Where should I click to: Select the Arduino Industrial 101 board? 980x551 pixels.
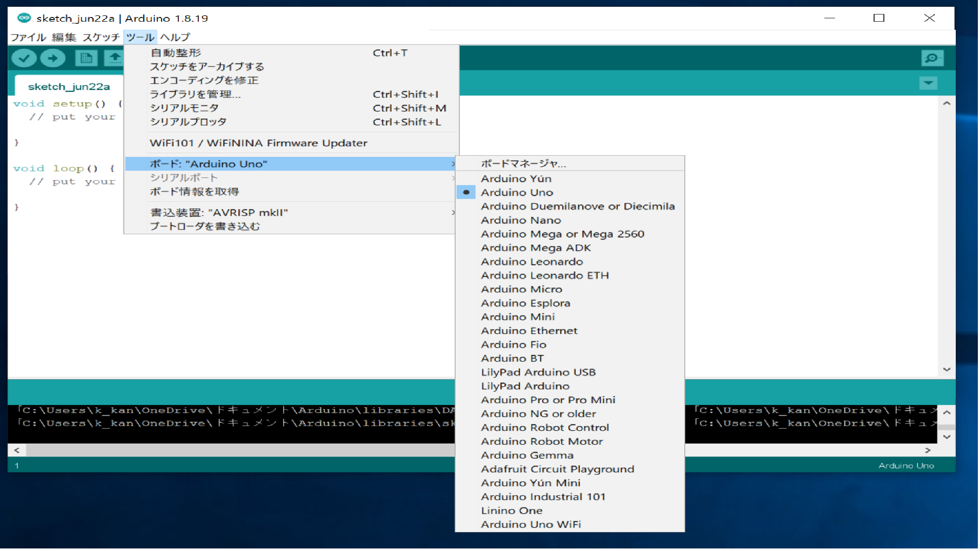pos(570,497)
